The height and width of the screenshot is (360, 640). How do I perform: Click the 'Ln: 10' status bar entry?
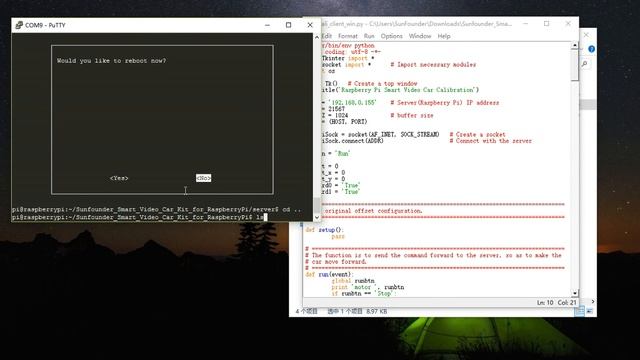[544, 302]
